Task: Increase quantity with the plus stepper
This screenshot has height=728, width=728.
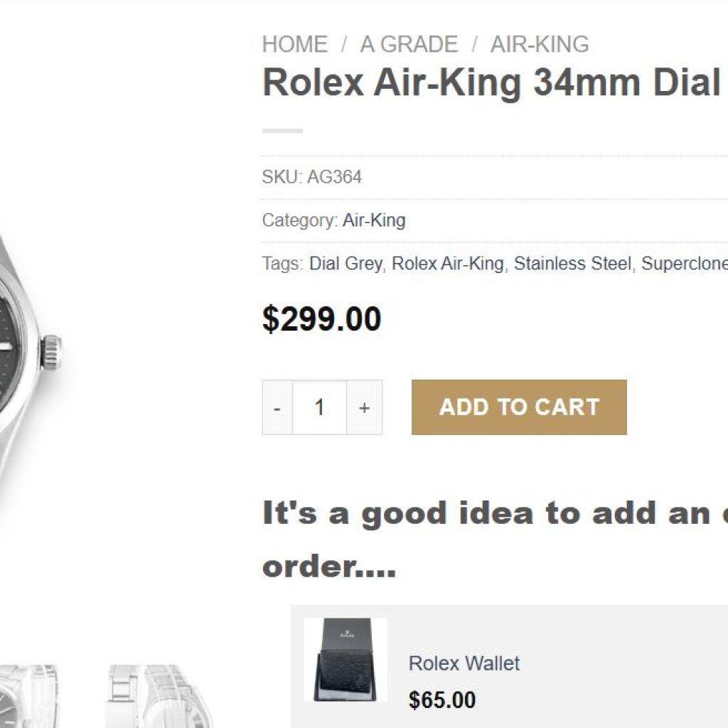Action: pos(364,407)
